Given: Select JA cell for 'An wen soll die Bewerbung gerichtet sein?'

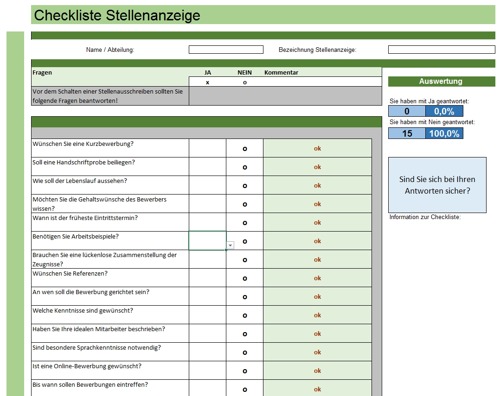Looking at the screenshot, I should pyautogui.click(x=208, y=296).
